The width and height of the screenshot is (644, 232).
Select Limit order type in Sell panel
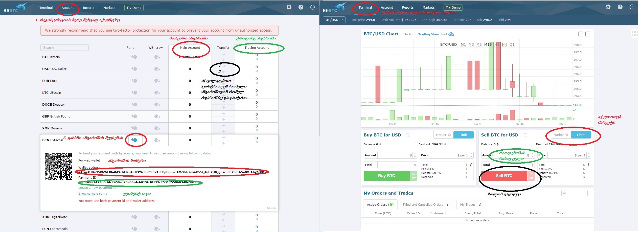click(x=581, y=135)
